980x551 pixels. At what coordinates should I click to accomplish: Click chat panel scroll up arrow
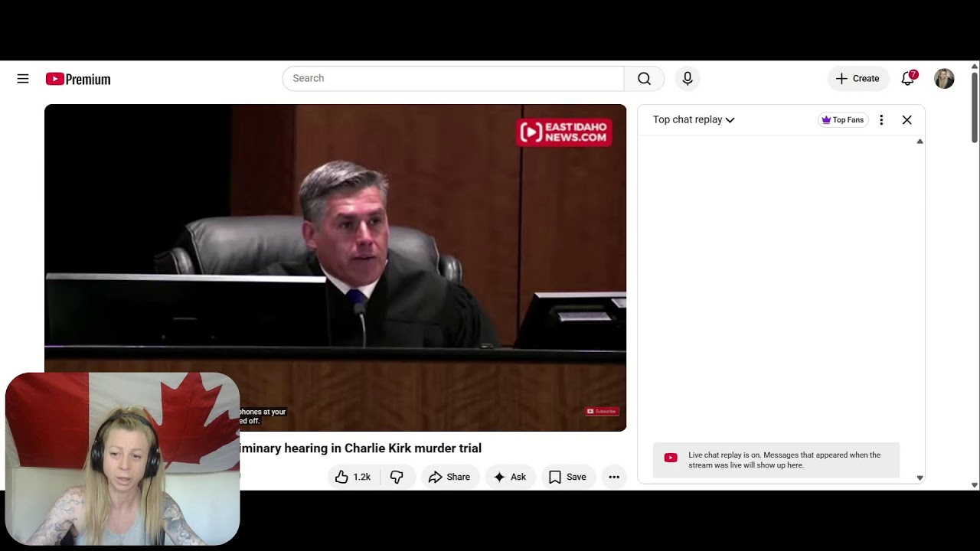coord(920,142)
